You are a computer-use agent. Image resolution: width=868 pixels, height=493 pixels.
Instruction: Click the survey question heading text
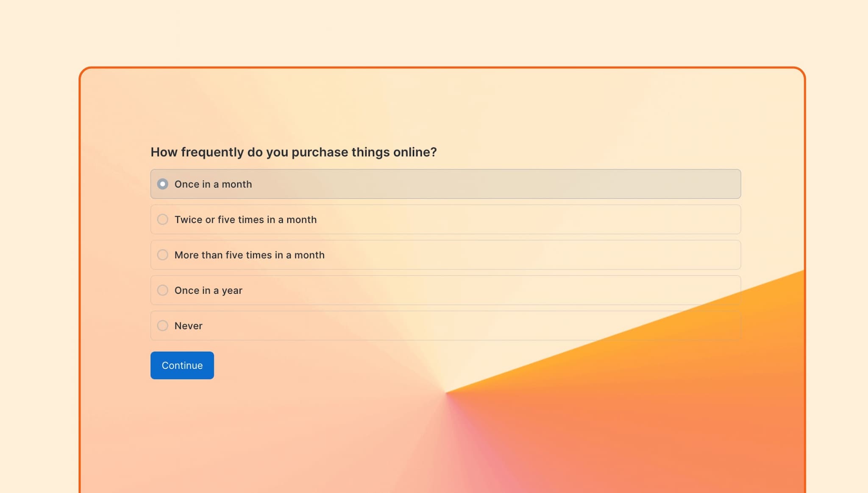[294, 152]
